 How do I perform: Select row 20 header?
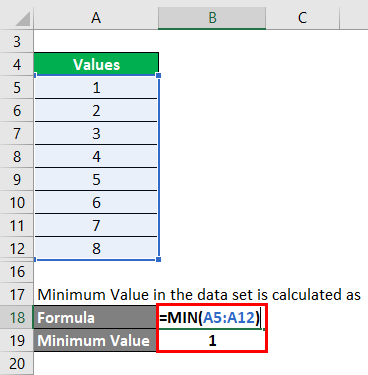click(x=17, y=363)
